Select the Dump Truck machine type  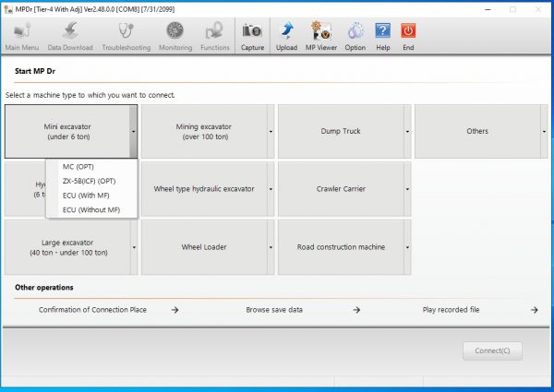pyautogui.click(x=341, y=131)
